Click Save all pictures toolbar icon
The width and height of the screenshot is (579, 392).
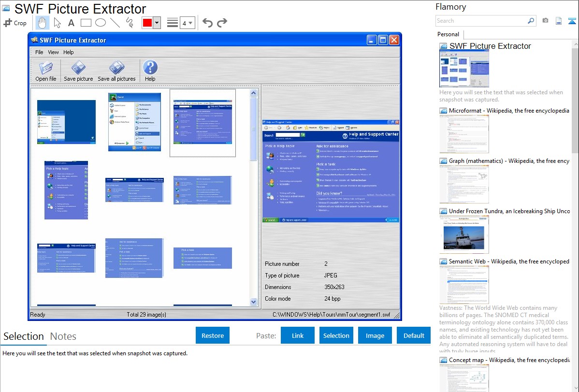tap(116, 71)
